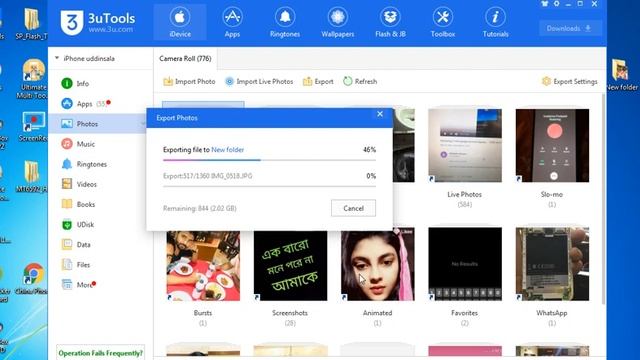Screen dimensions: 640x360
Task: Open the Favorites album thumbnail
Action: (465, 264)
